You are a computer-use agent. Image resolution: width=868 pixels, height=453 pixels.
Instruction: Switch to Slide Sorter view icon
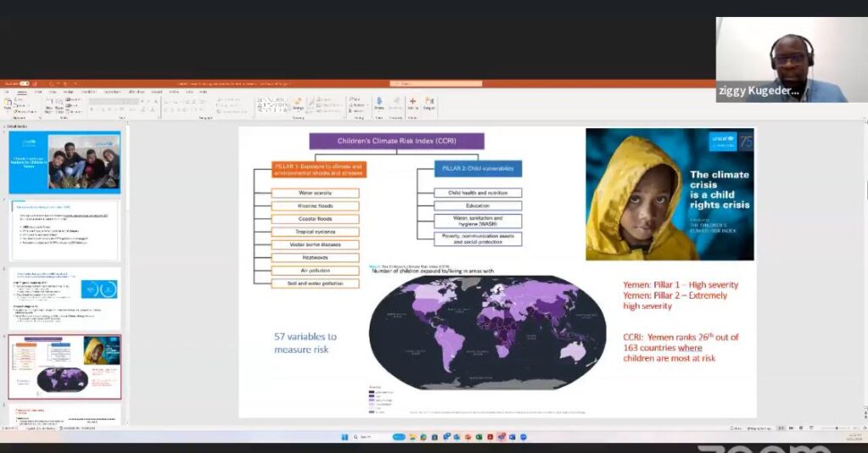tap(791, 428)
